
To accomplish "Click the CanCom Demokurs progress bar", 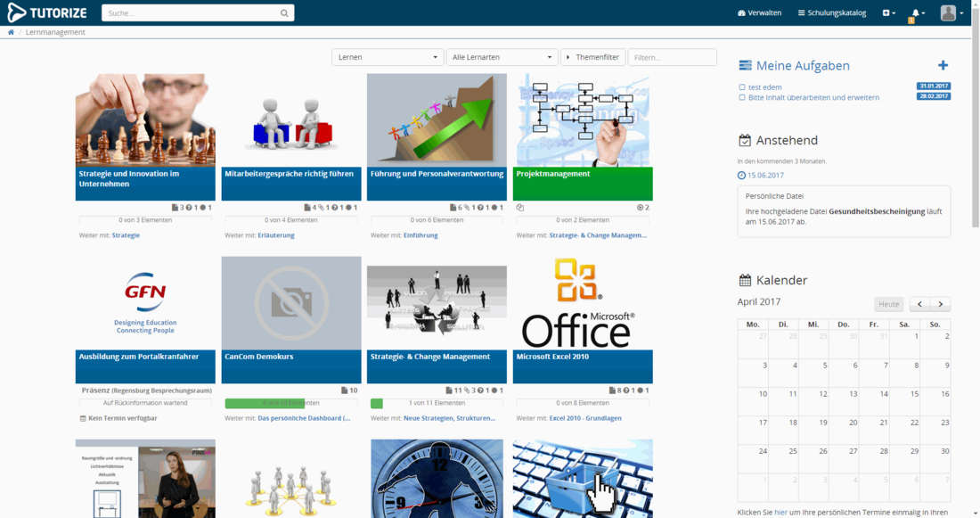I will (291, 404).
